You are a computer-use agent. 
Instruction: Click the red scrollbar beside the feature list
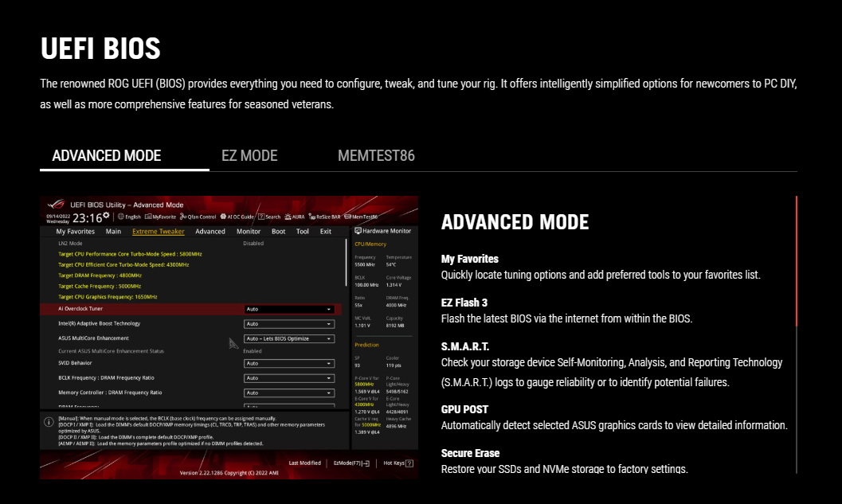coord(796,261)
